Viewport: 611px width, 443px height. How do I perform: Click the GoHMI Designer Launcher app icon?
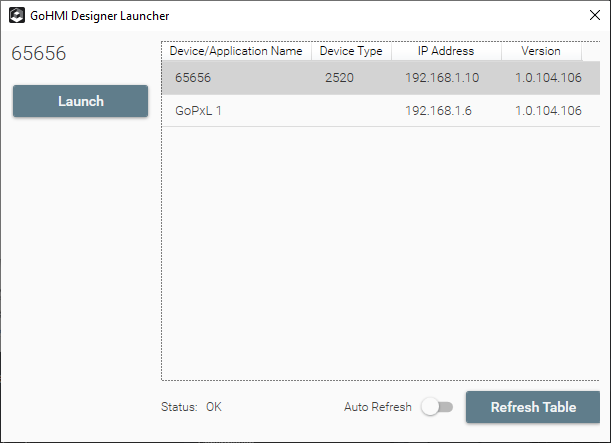tap(17, 16)
